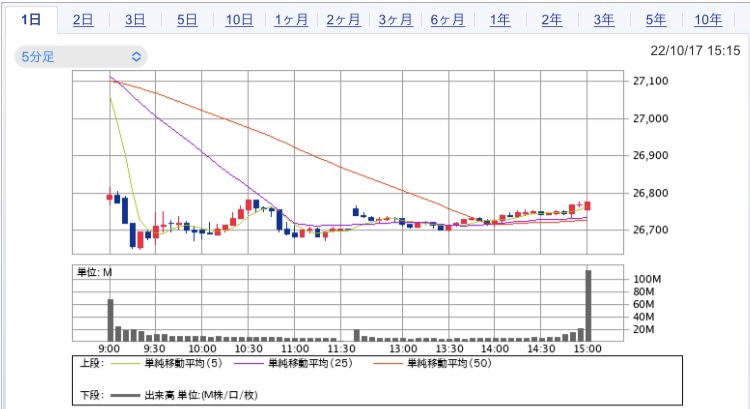Image resolution: width=750 pixels, height=409 pixels.
Task: Switch chart to 5日 range
Action: pos(187,20)
